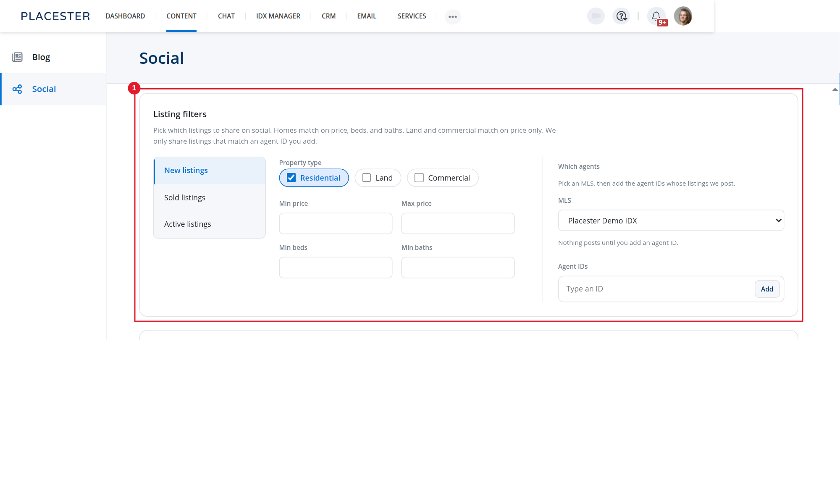
Task: Open the notifications bell
Action: coord(656,16)
